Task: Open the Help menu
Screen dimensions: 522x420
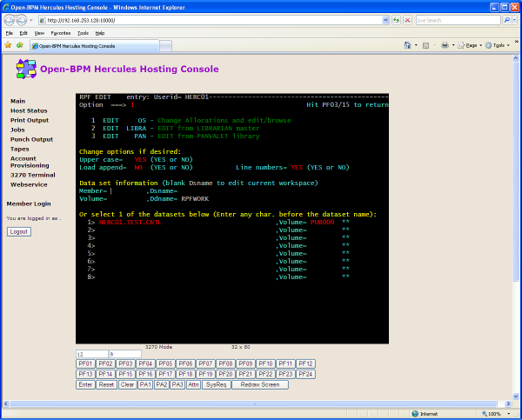Action: tap(100, 33)
